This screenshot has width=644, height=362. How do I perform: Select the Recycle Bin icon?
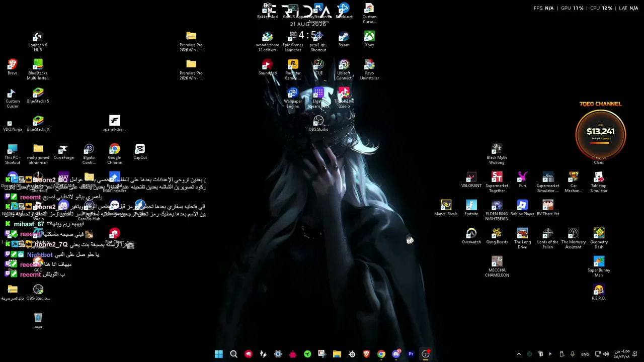pos(38,321)
